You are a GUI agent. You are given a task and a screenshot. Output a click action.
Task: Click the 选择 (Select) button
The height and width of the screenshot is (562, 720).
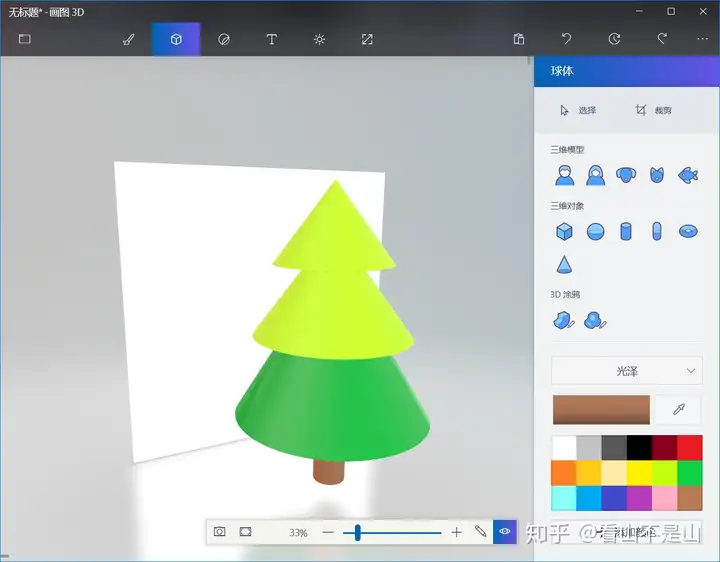point(578,110)
